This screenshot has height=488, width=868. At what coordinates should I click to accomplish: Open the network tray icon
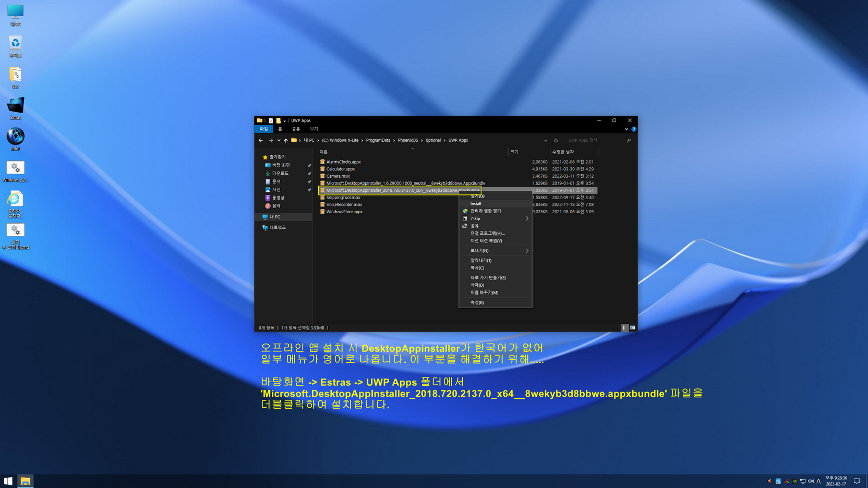pos(803,481)
